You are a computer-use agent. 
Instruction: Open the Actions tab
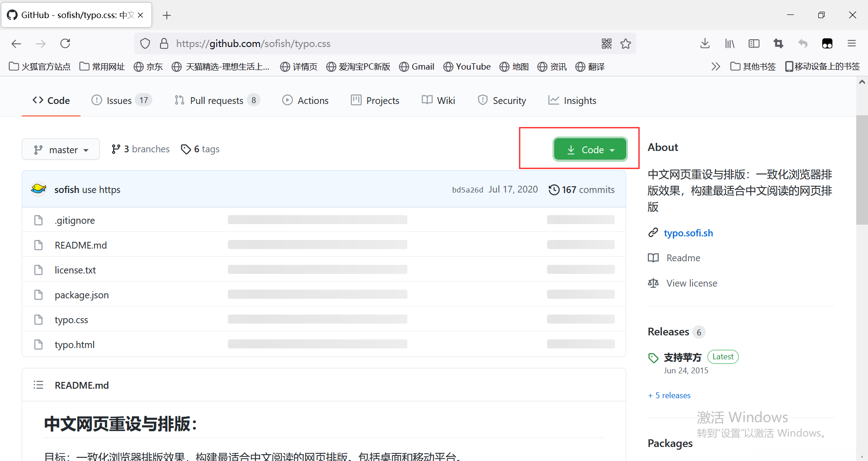(x=306, y=100)
